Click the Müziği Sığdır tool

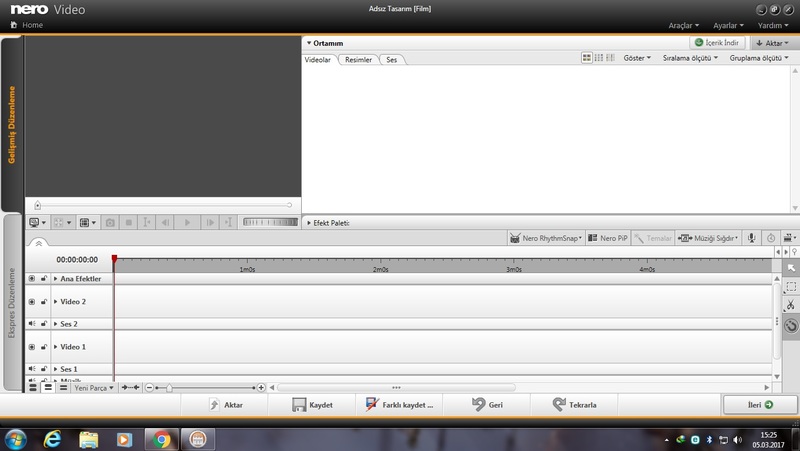(x=708, y=238)
